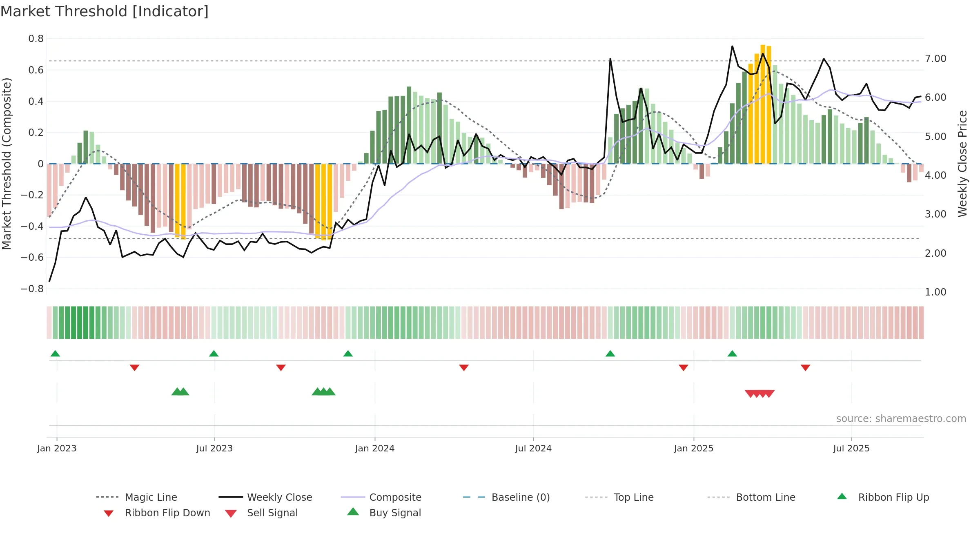The width and height of the screenshot is (980, 551).
Task: Click the source: sharemaestro.com label
Action: pyautogui.click(x=901, y=419)
